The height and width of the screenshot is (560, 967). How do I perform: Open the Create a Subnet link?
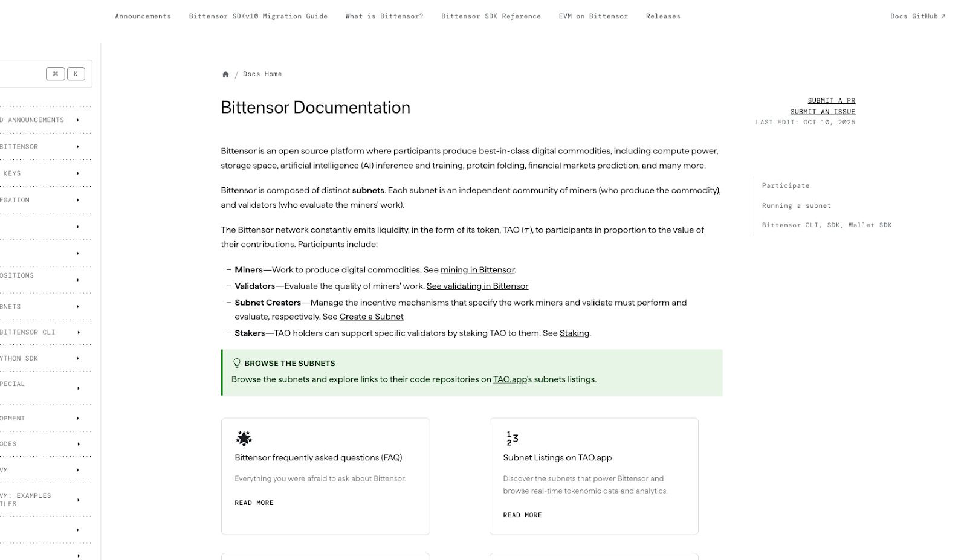[372, 317]
